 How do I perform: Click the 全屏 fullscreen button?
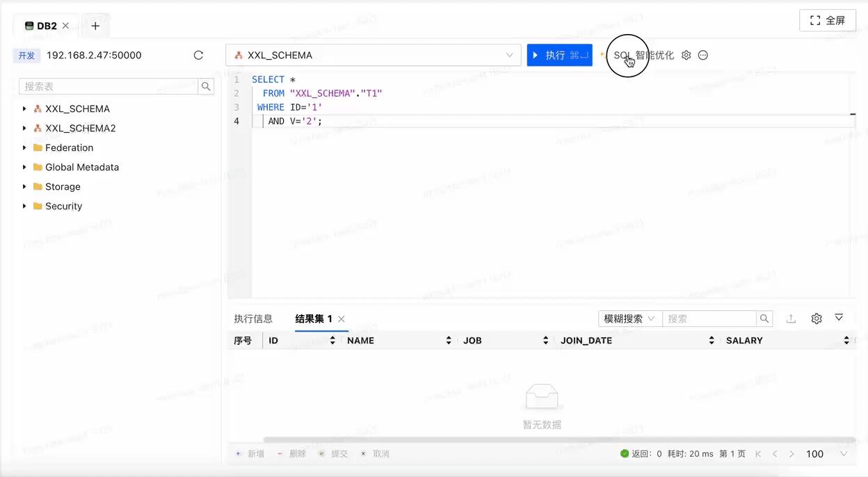[828, 19]
